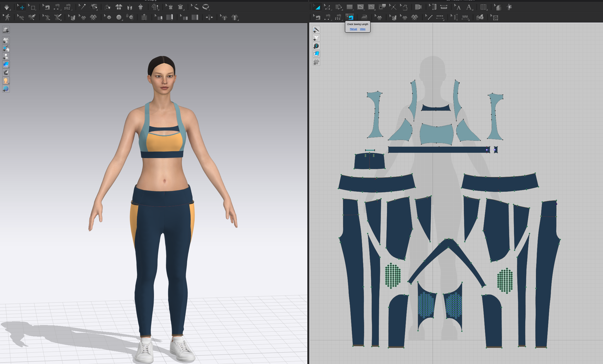603x364 pixels.
Task: Click the Simulate down-arrow tool
Action: (x=7, y=7)
